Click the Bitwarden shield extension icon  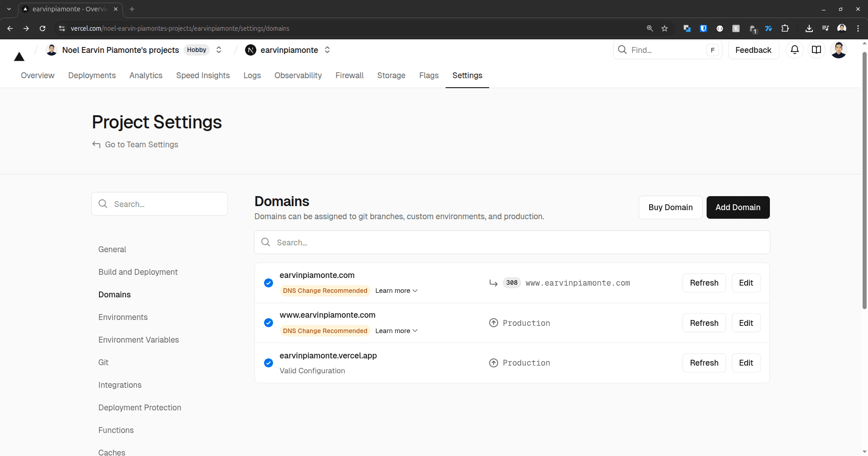703,28
